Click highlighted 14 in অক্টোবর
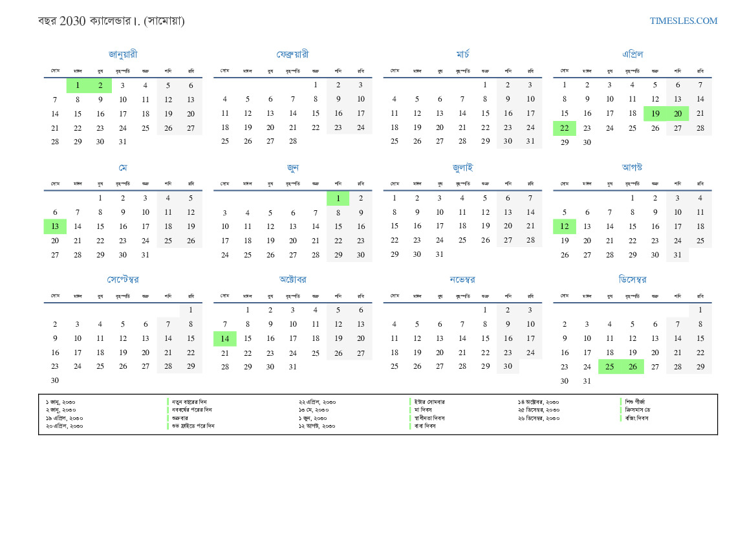This screenshot has width=756, height=535. pyautogui.click(x=225, y=338)
